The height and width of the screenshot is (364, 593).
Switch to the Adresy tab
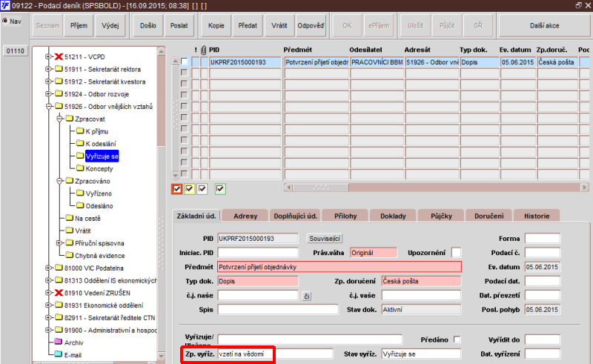(245, 216)
